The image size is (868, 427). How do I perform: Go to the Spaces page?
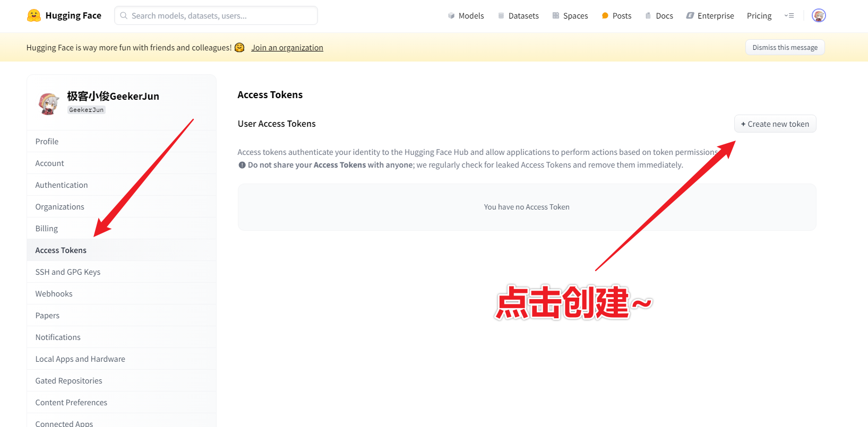tap(570, 15)
